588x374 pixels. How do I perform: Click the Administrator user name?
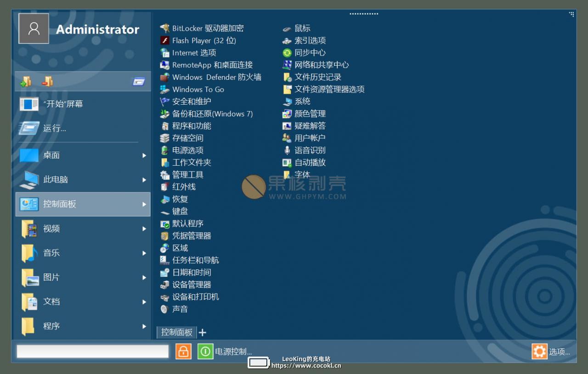coord(97,29)
